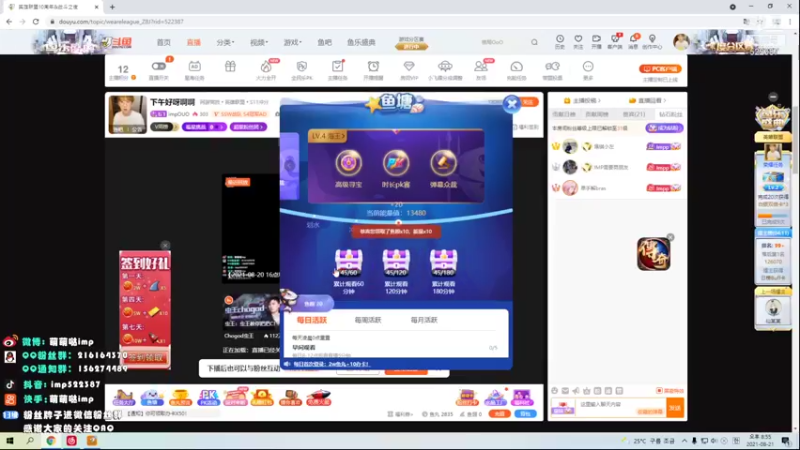
Task: Expand the 视频 dropdown
Action: 259,42
